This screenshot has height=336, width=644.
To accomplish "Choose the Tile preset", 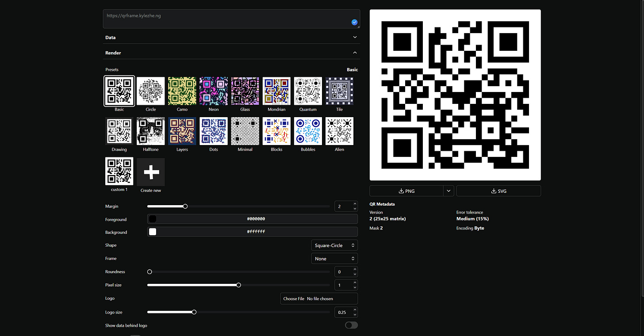I will [339, 91].
